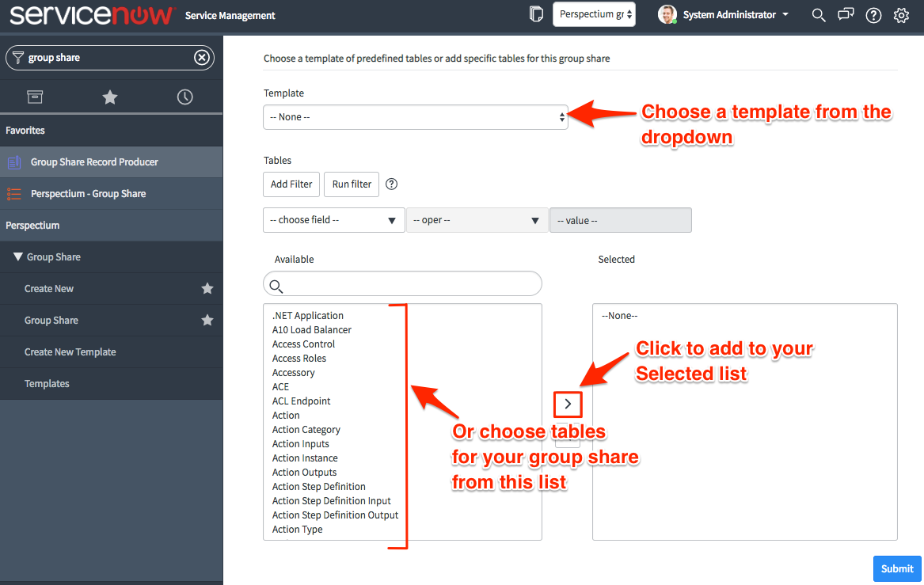Viewport: 924px width, 585px height.
Task: Select 'ACL Endpoint' table
Action: click(x=301, y=401)
